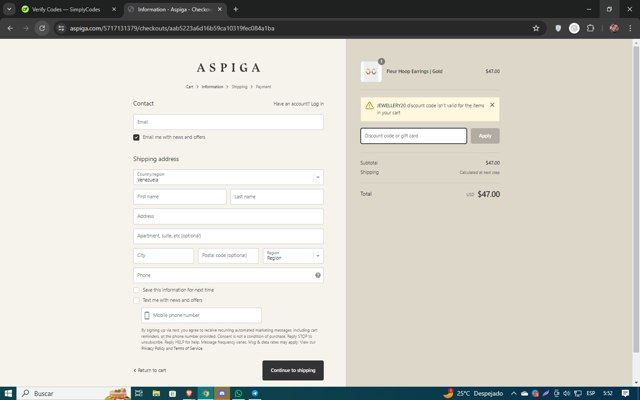Click Continue to shipping button
Viewport: 640px width, 400px height.
point(293,370)
